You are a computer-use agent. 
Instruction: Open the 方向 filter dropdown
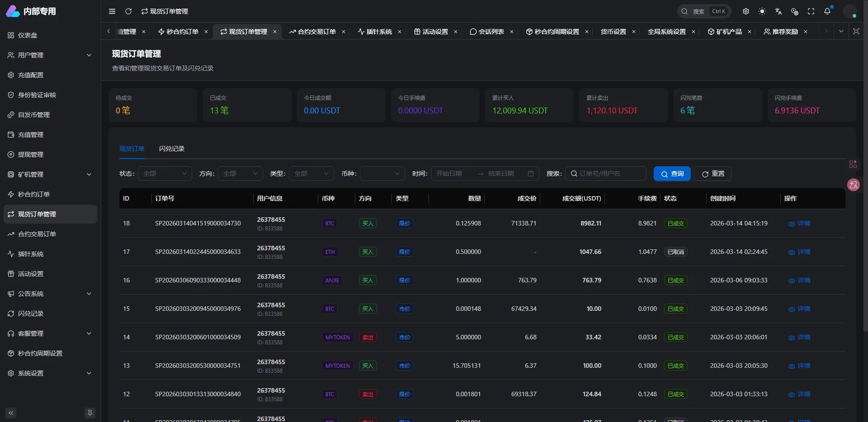[241, 173]
